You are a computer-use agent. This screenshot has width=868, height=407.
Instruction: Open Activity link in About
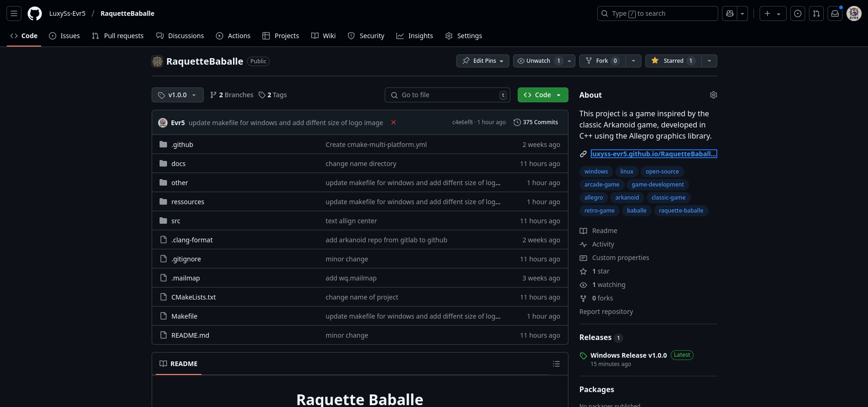[603, 244]
